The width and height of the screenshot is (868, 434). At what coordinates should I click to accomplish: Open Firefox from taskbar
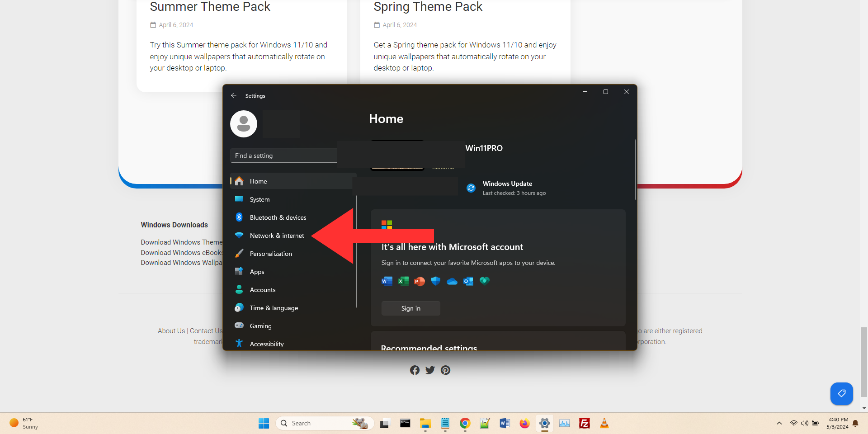pyautogui.click(x=524, y=423)
